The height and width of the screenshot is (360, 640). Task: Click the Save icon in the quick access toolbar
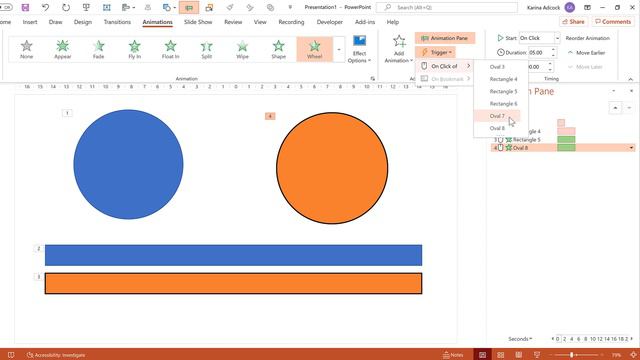[25, 7]
